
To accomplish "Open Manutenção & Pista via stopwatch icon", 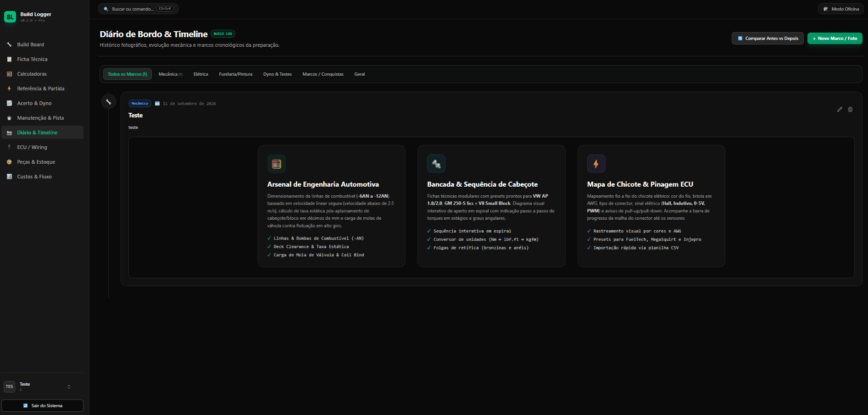I will (9, 118).
